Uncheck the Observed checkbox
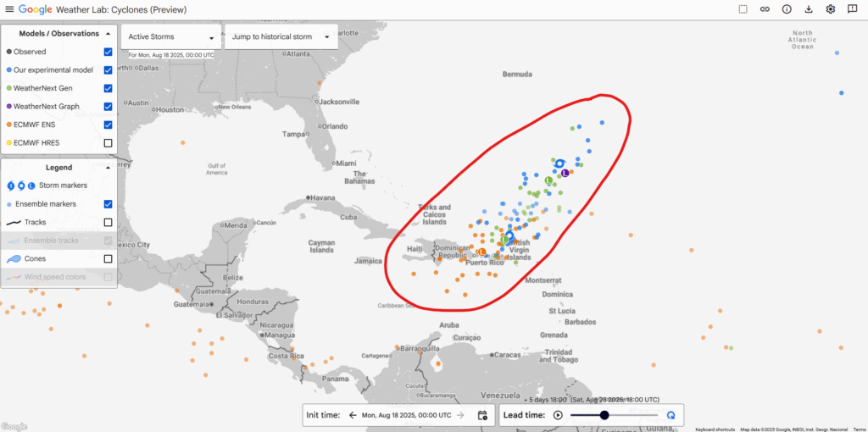 tap(108, 52)
